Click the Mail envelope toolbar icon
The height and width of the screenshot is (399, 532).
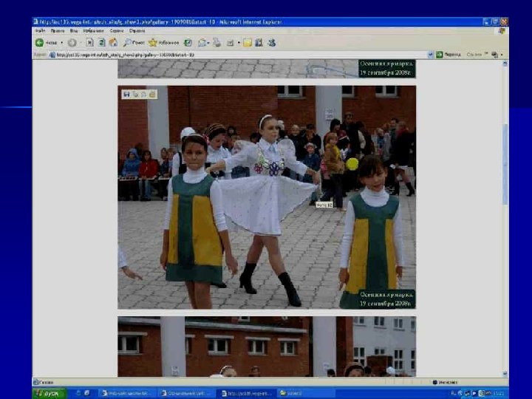click(202, 43)
